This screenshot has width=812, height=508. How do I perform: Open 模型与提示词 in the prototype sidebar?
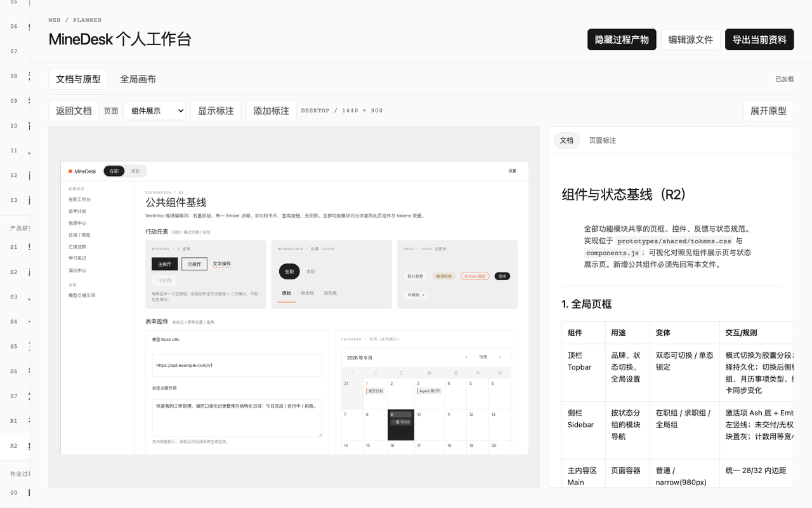(x=82, y=295)
